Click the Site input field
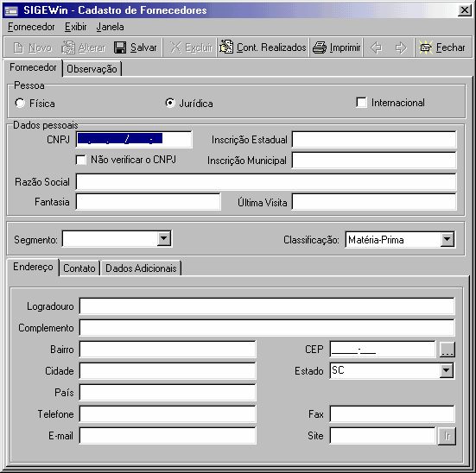476x473 pixels. tap(383, 436)
